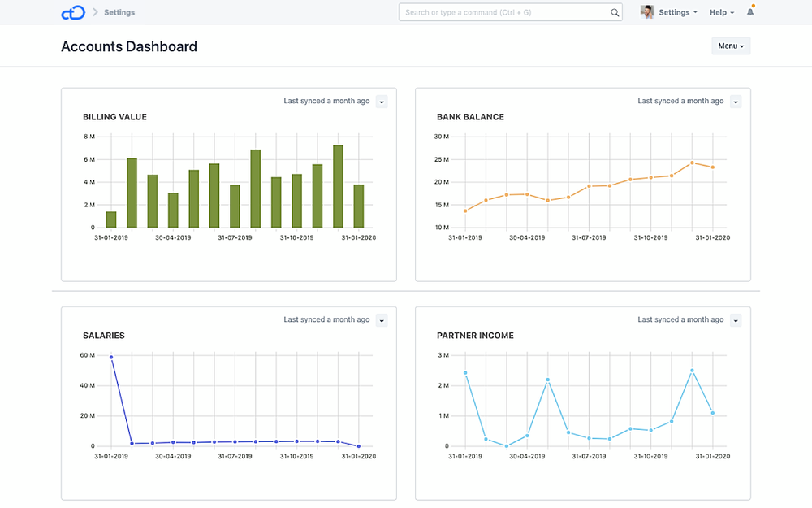Click the last bar in Billing Value chart
812x508 pixels.
[x=359, y=206]
